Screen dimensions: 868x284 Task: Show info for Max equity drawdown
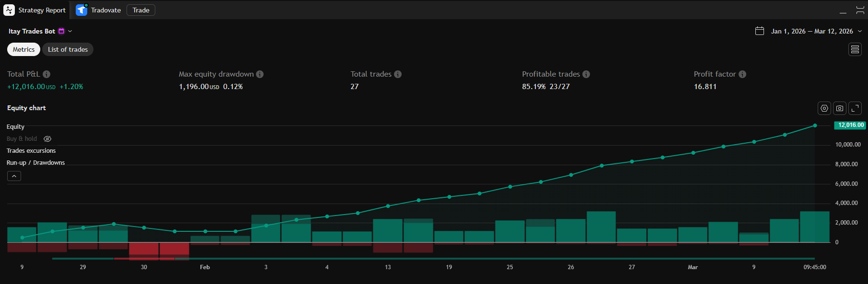point(260,74)
